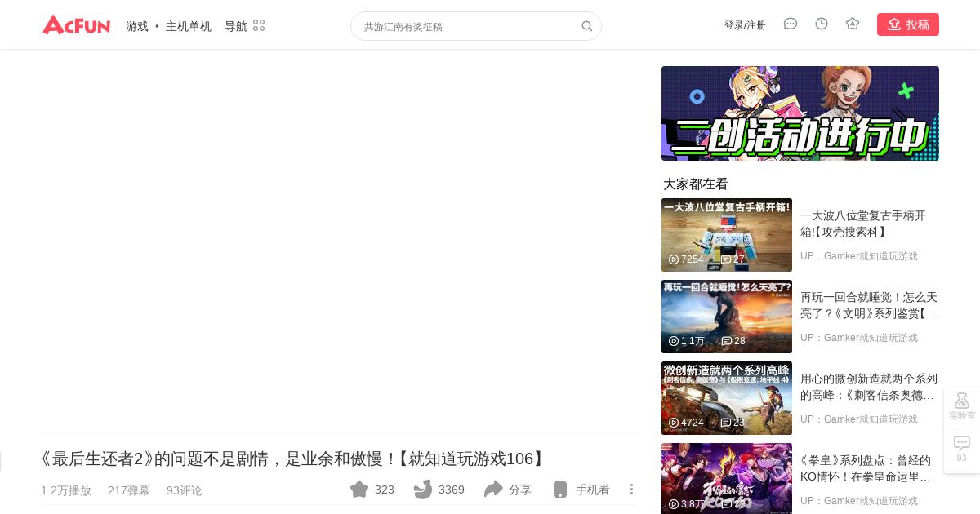Open thumbnail of 微创新造就两个系列高峰 video
This screenshot has height=514, width=980.
[x=727, y=398]
